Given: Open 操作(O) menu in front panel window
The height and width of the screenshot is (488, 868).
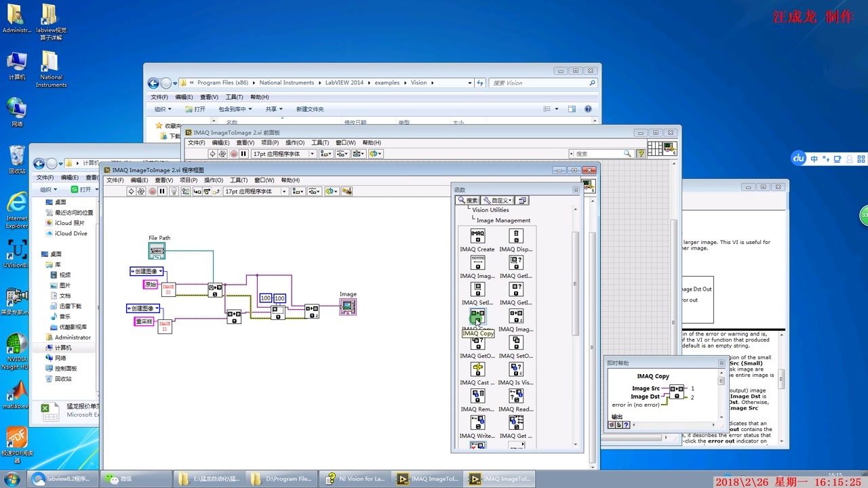Looking at the screenshot, I should (295, 143).
